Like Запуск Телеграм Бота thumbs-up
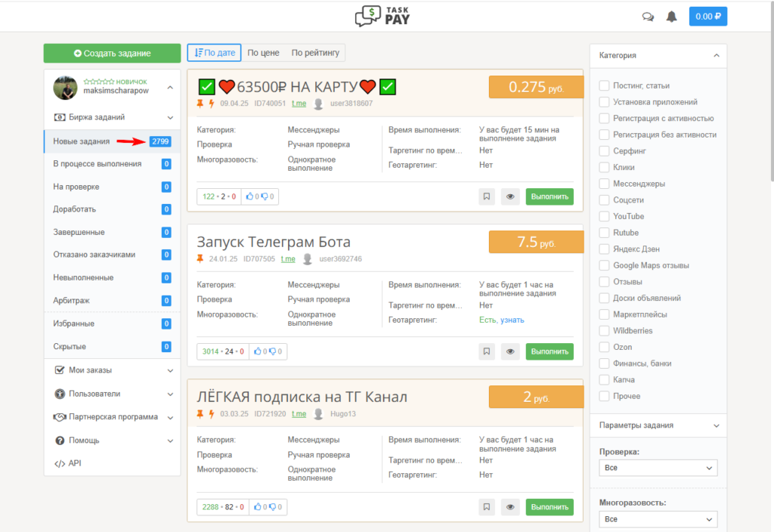This screenshot has width=774, height=532. click(257, 351)
